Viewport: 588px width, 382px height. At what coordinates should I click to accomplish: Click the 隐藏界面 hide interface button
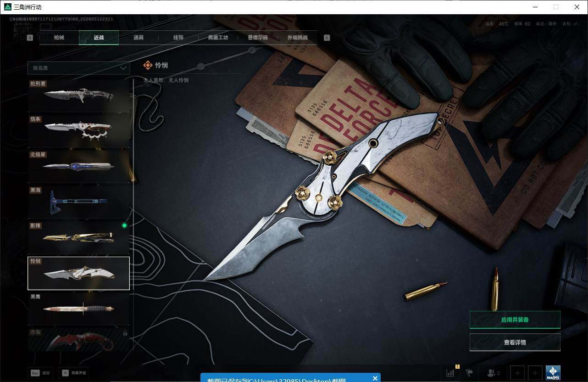(x=75, y=373)
